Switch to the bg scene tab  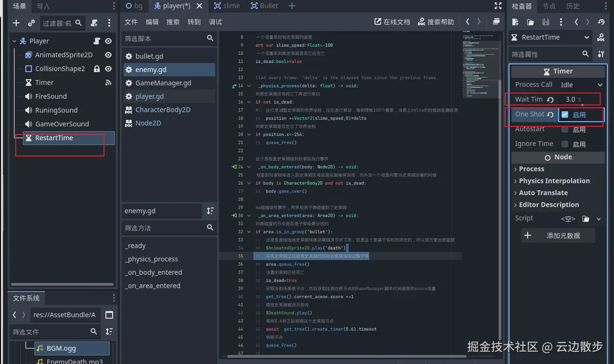[x=135, y=6]
